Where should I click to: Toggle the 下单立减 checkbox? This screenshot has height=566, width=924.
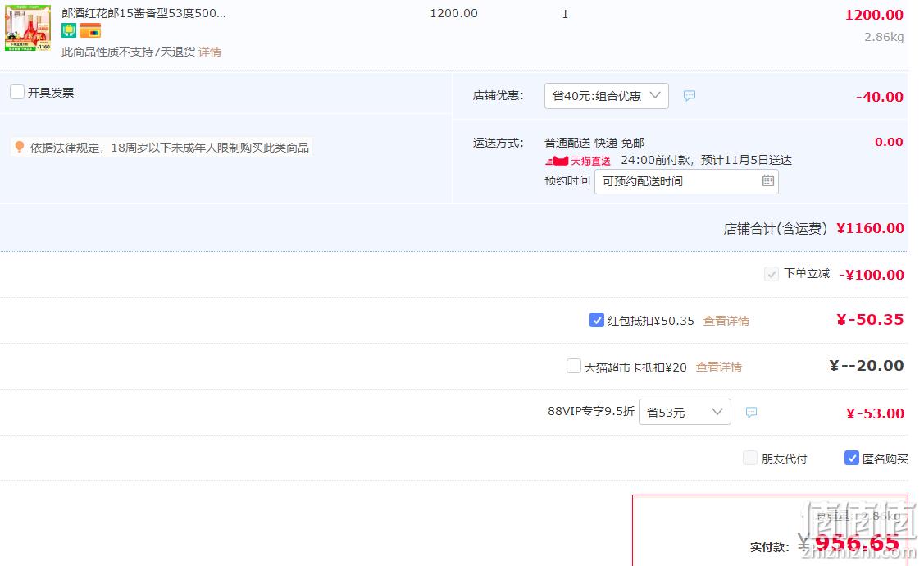tap(772, 274)
